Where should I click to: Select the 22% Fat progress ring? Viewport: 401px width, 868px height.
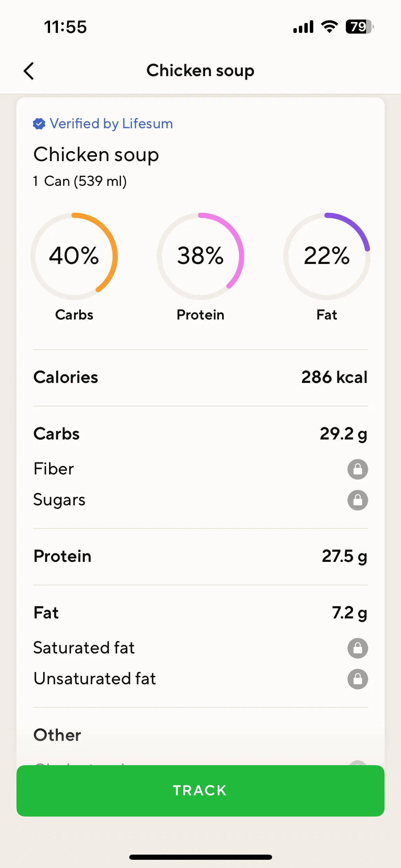327,256
